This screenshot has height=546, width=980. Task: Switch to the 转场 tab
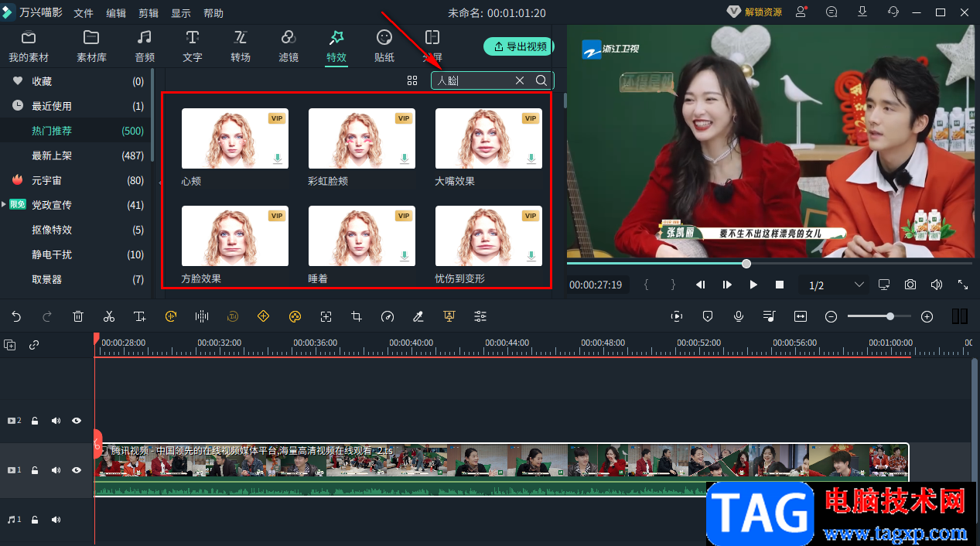[241, 46]
